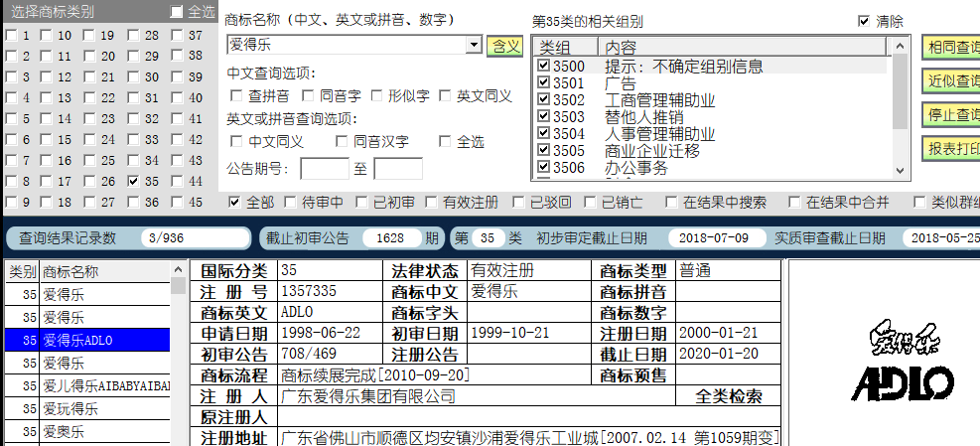The width and height of the screenshot is (980, 446).
Task: Select group 3505 商业企业迁移 row
Action: 713,151
